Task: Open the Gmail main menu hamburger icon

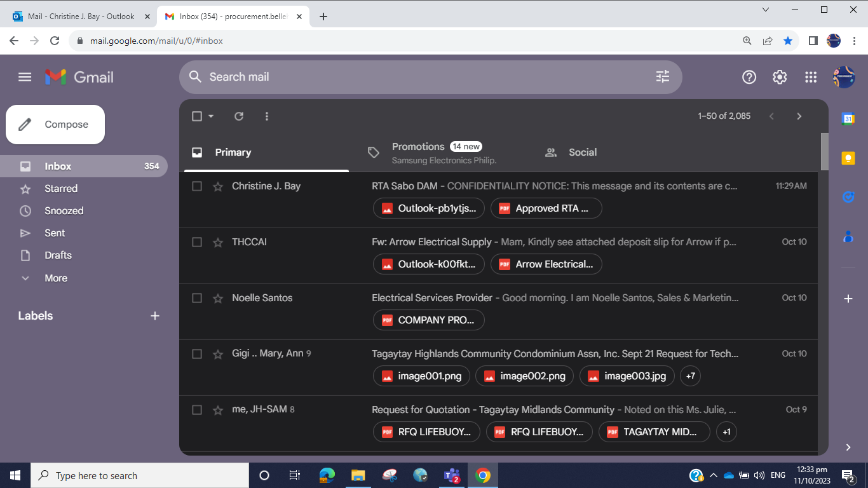Action: pyautogui.click(x=25, y=77)
